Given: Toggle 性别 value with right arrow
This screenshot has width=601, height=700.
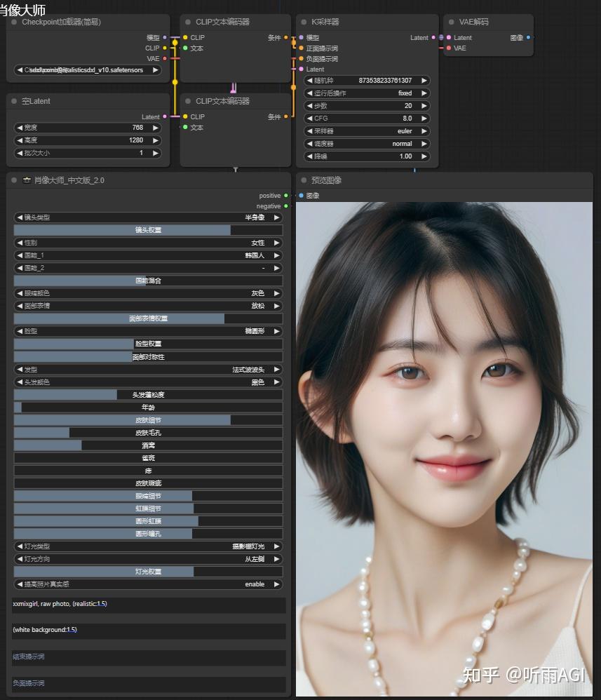Looking at the screenshot, I should pyautogui.click(x=276, y=243).
